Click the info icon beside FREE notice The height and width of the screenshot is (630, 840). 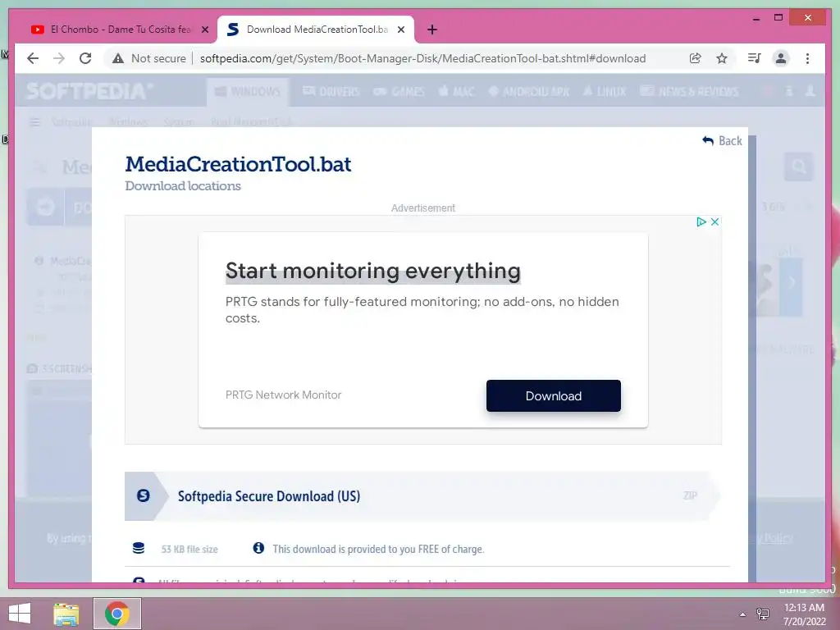pos(258,548)
